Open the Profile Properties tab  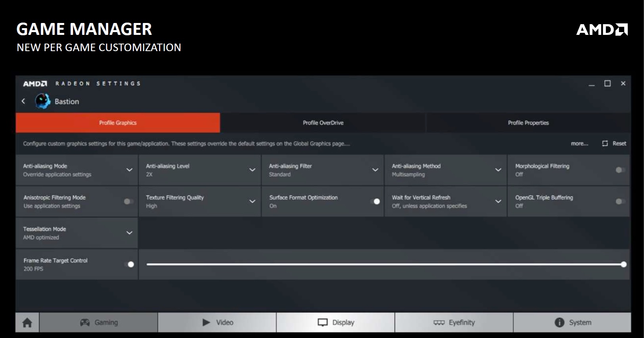(x=528, y=123)
